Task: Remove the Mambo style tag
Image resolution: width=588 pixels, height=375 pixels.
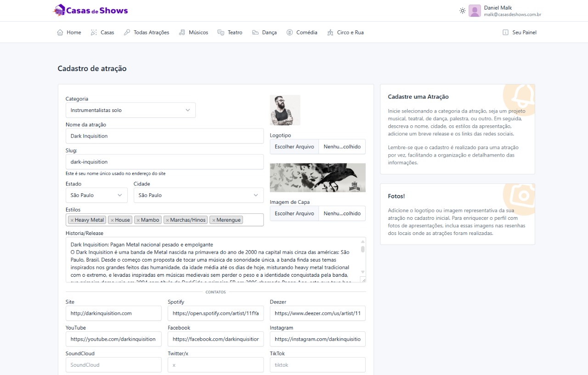Action: point(138,220)
